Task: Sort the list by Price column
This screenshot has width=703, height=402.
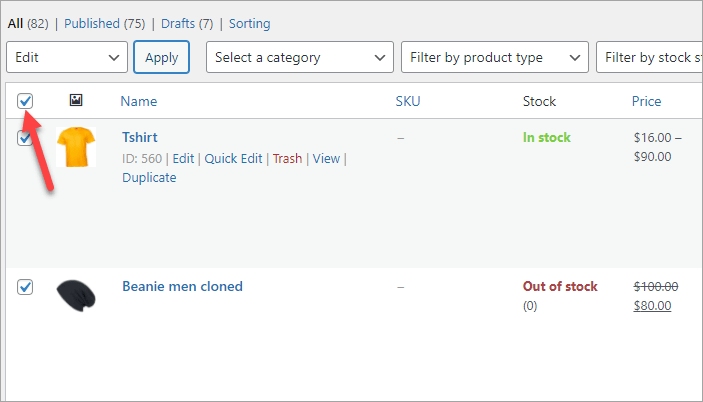Action: point(646,101)
